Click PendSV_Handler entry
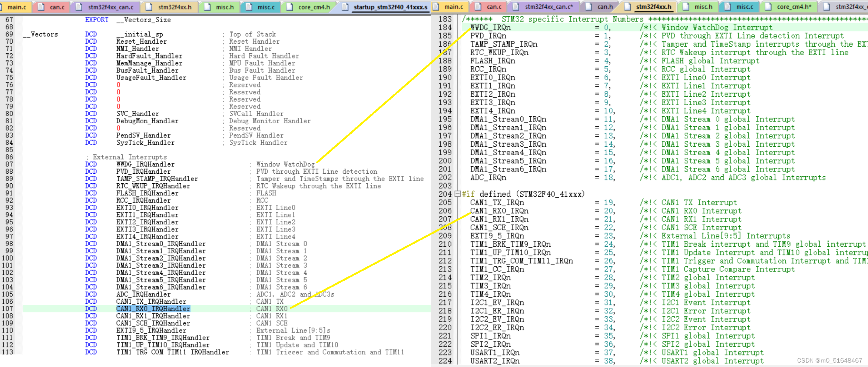The width and height of the screenshot is (868, 367). (x=143, y=135)
